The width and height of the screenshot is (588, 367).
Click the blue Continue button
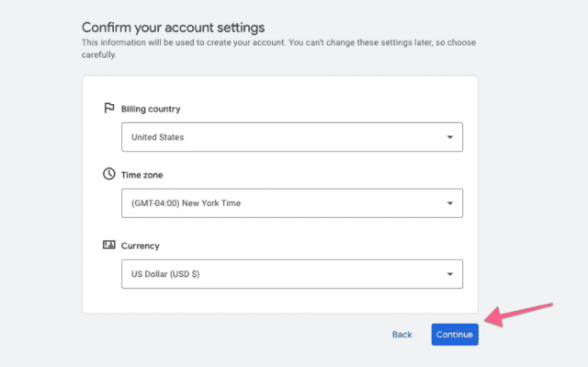pos(455,335)
